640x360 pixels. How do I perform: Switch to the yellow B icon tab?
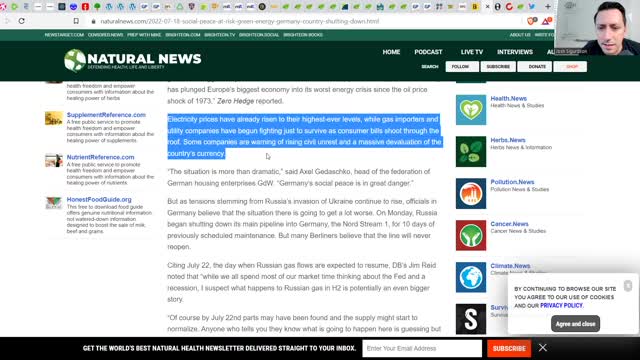(475, 7)
